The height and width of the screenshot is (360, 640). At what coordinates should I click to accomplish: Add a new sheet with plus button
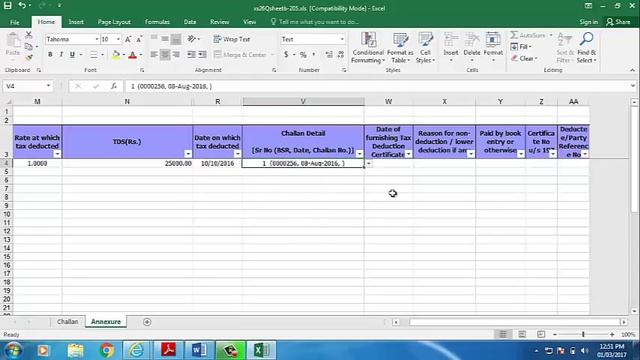point(147,322)
